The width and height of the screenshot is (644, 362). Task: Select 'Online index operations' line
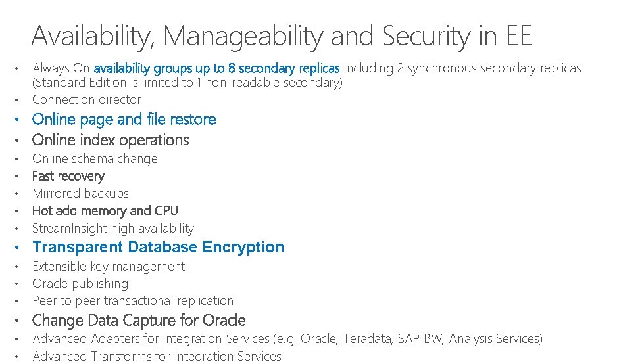coord(110,140)
